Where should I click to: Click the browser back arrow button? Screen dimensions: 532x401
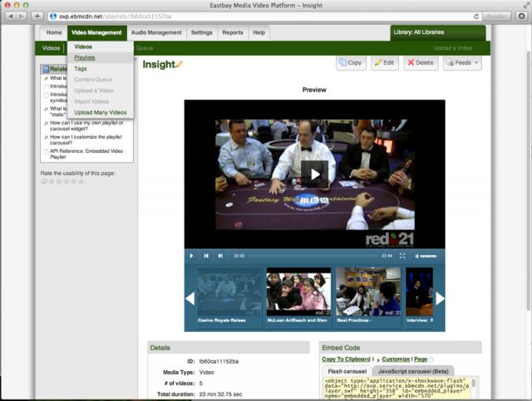[x=10, y=17]
